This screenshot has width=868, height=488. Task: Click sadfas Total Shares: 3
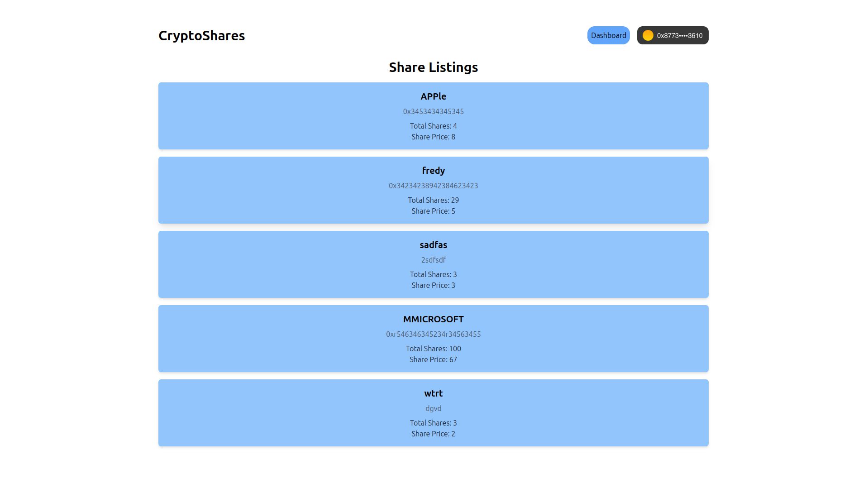pyautogui.click(x=433, y=274)
